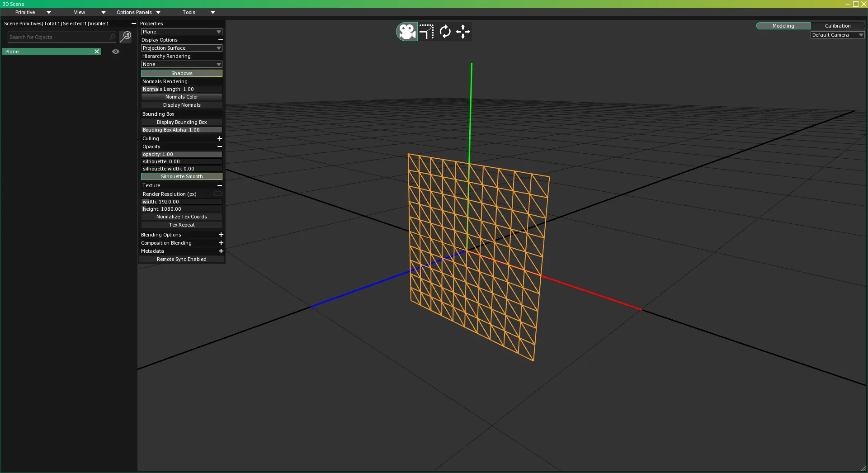The image size is (868, 473).
Task: Open the Primitive menu
Action: click(33, 12)
